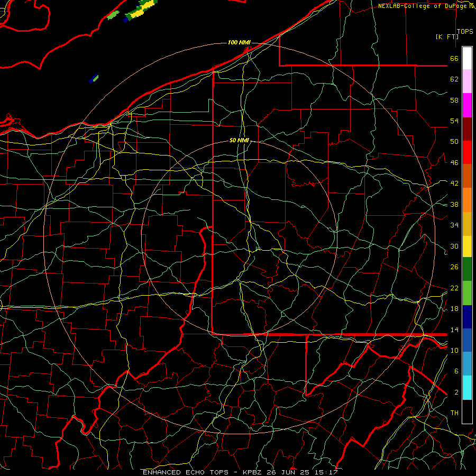Click the legend value 2
This screenshot has width=476, height=476.
point(456,392)
